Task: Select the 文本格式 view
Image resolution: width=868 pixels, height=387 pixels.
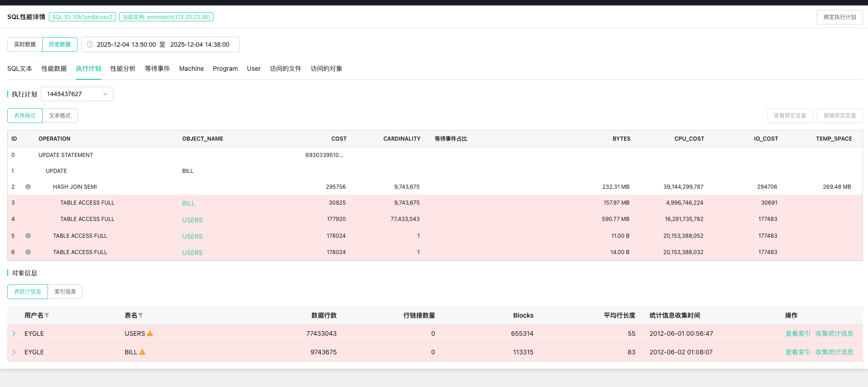Action: pos(60,116)
